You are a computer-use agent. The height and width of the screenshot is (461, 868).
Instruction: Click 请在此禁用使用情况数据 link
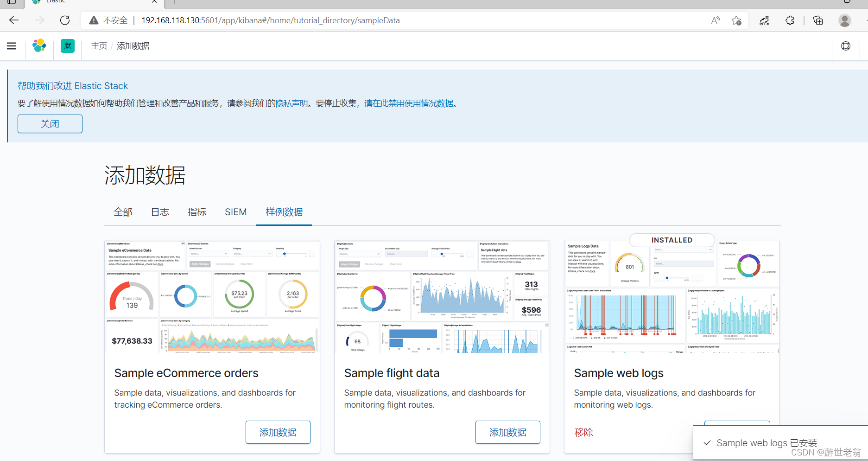(x=409, y=103)
